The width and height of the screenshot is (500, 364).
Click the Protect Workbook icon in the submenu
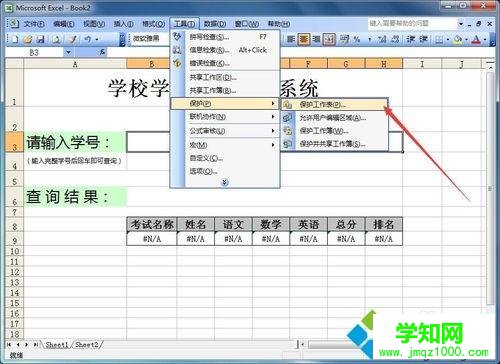click(287, 131)
